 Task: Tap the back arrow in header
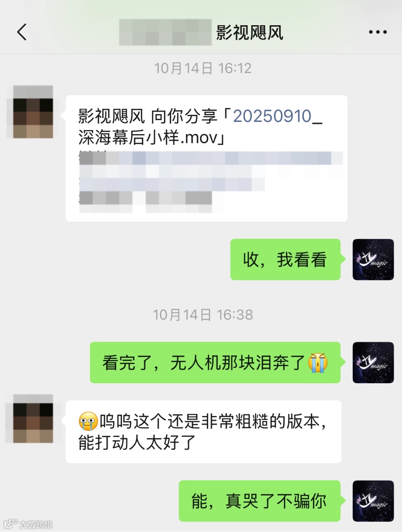click(x=22, y=32)
